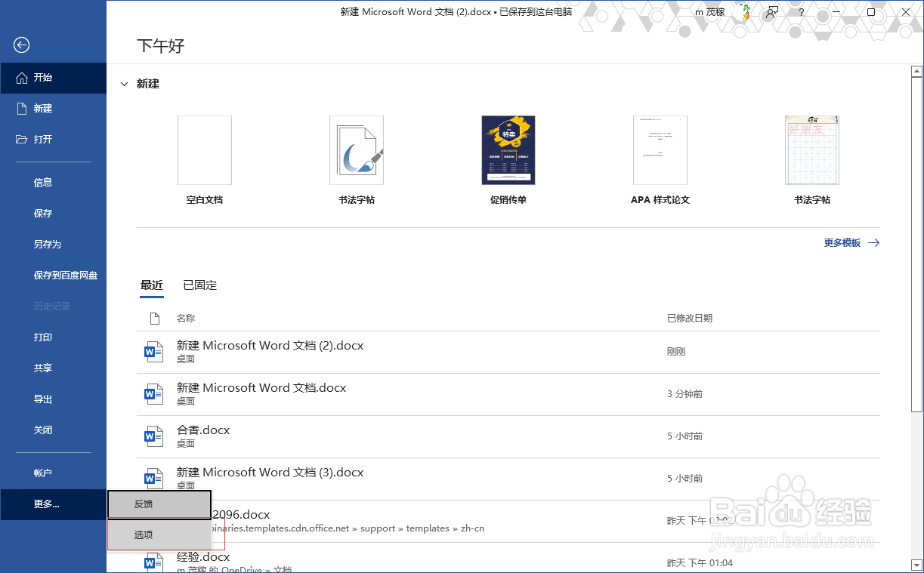This screenshot has width=924, height=573.
Task: Choose 另存为 in the sidebar
Action: (x=48, y=245)
